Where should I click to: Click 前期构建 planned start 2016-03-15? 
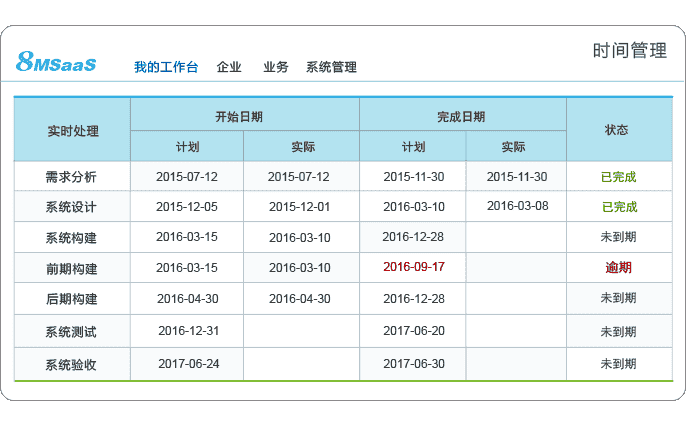click(187, 268)
